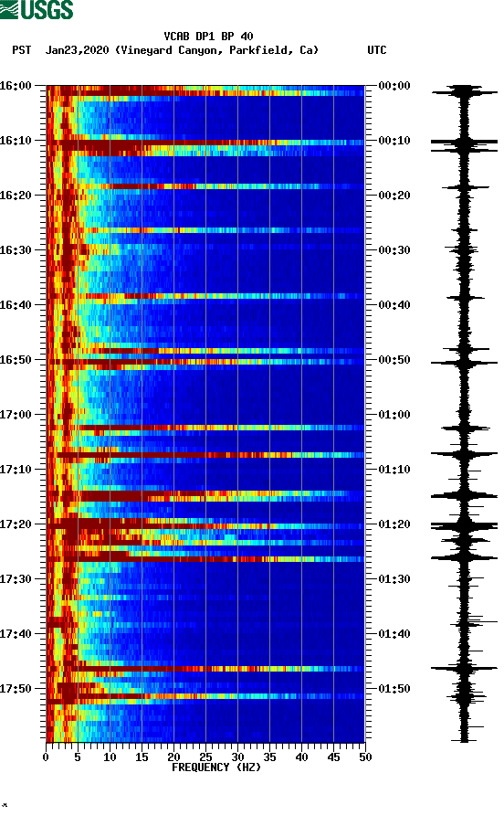Viewport: 504px width, 815px height.
Task: Click the '01:00' UTC time label
Action: 394,414
